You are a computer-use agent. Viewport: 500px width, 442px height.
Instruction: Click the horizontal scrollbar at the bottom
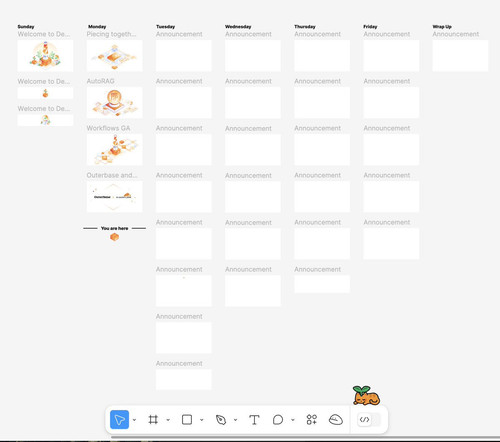(x=305, y=437)
